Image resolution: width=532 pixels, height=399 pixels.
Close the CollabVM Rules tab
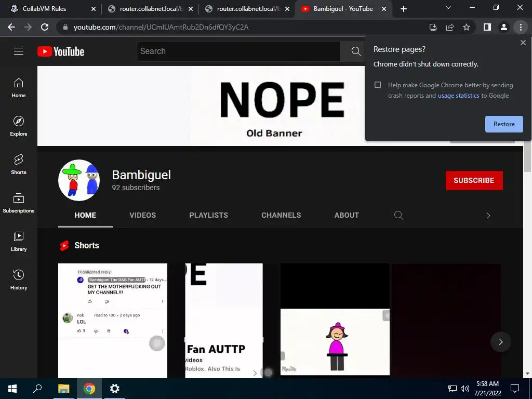pyautogui.click(x=94, y=9)
